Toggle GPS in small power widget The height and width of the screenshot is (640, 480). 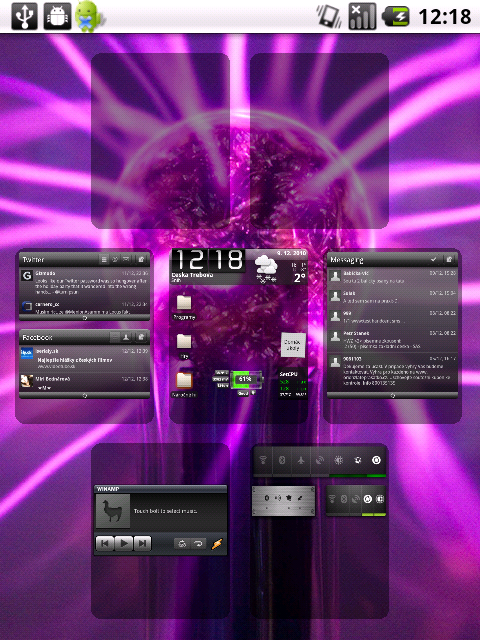pyautogui.click(x=356, y=499)
